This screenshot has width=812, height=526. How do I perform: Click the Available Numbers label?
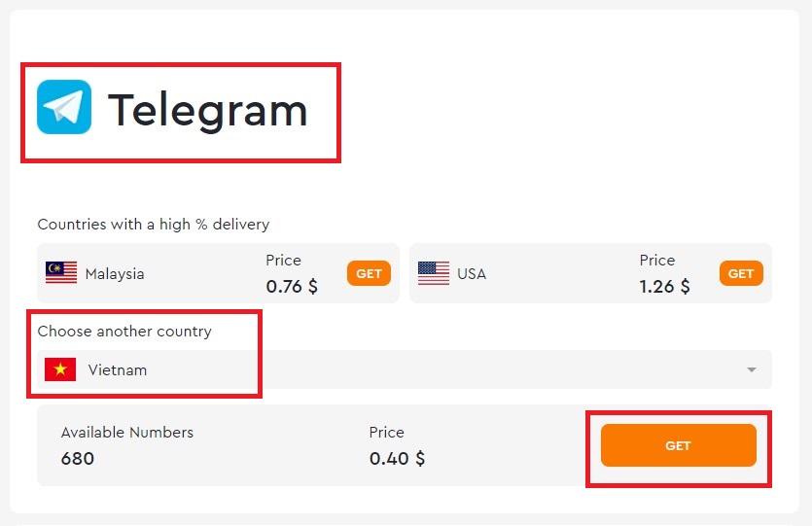click(126, 433)
